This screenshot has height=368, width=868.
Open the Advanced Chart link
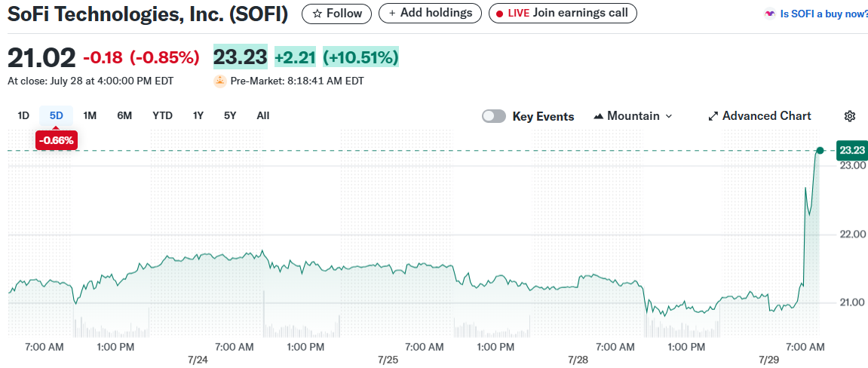759,116
